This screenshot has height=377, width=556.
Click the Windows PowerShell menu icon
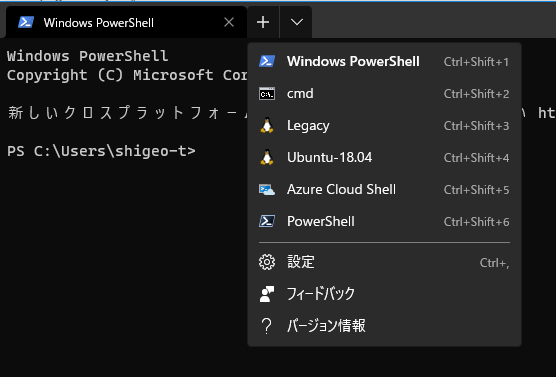(267, 61)
